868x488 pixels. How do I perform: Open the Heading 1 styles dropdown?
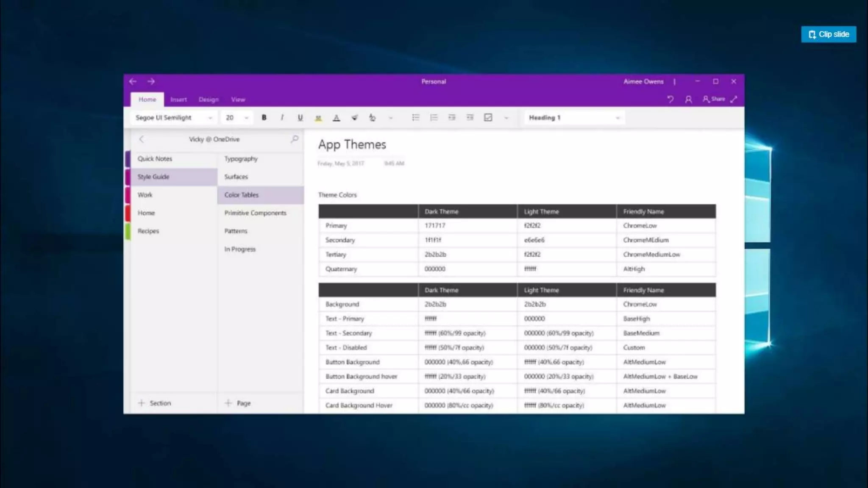tap(574, 117)
